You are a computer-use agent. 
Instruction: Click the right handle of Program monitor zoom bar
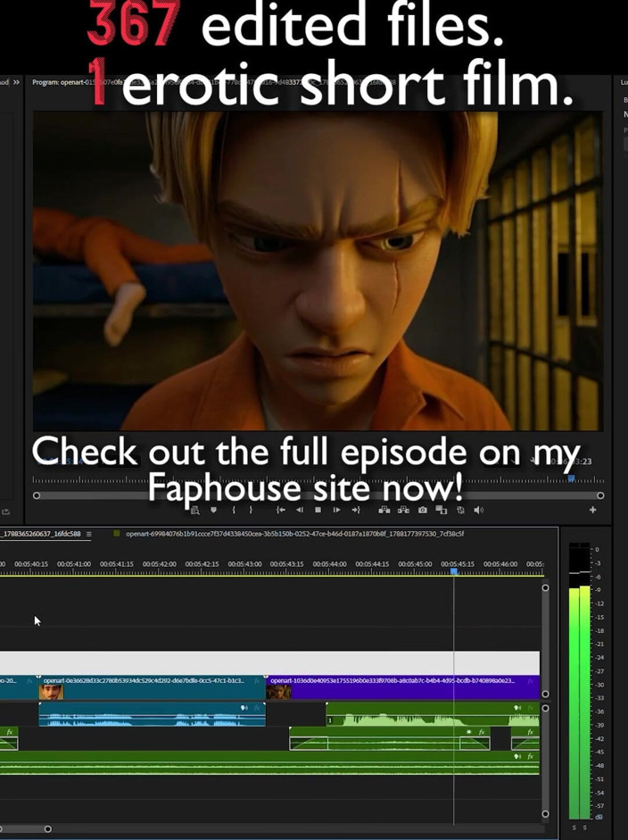pos(600,495)
